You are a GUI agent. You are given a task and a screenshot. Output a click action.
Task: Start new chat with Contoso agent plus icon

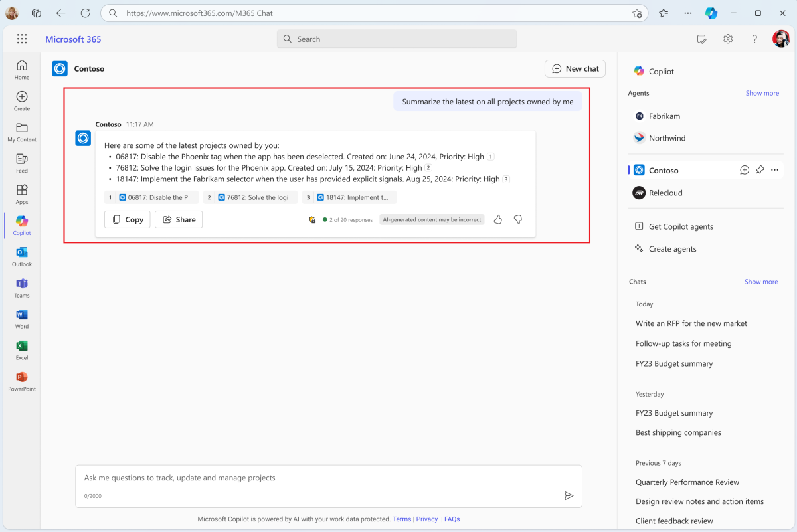tap(745, 170)
